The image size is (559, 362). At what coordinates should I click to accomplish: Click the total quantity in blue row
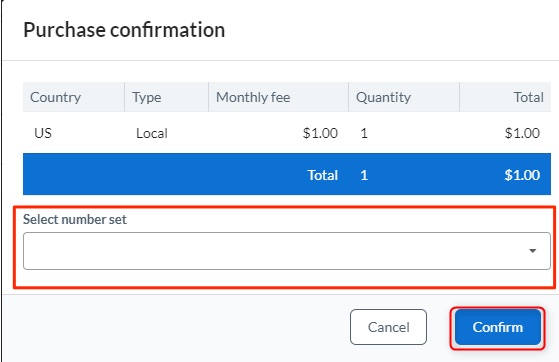pos(364,175)
